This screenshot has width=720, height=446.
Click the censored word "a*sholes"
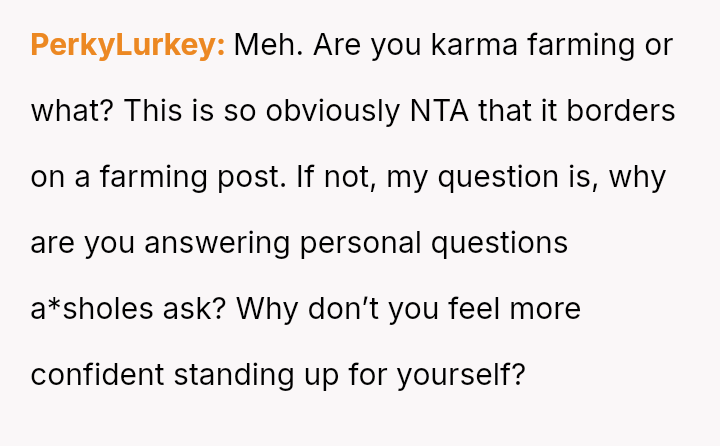(89, 309)
